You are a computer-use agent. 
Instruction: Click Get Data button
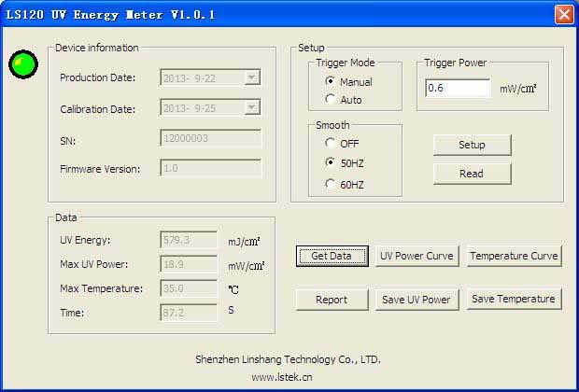332,256
